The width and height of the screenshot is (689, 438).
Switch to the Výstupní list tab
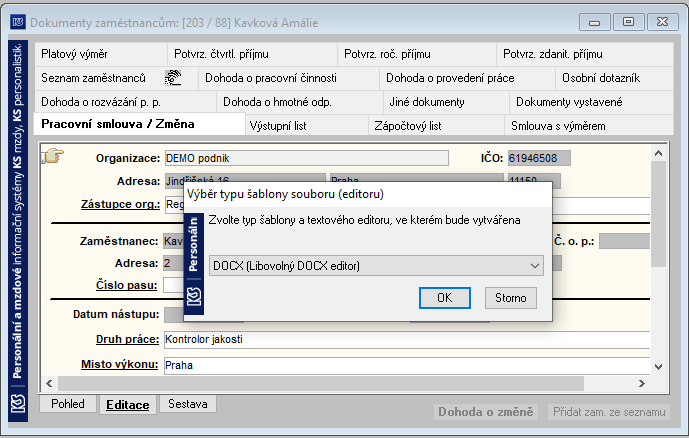pos(307,126)
